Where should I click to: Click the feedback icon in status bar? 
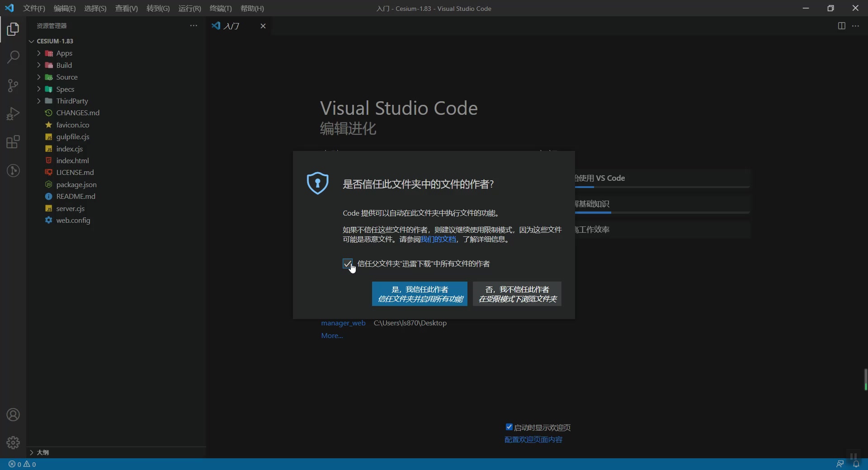(840, 464)
